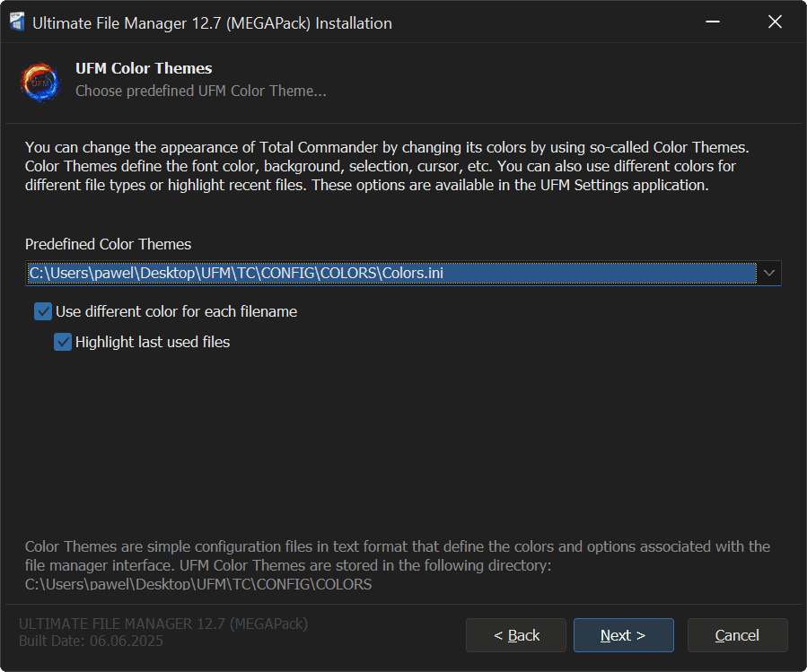Go back with the Back button
This screenshot has width=807, height=672.
point(516,635)
